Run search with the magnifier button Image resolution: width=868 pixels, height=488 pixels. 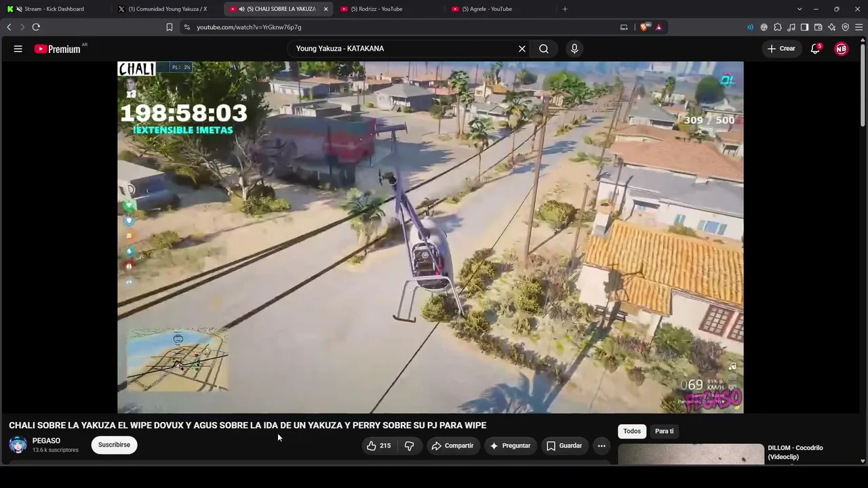(544, 49)
